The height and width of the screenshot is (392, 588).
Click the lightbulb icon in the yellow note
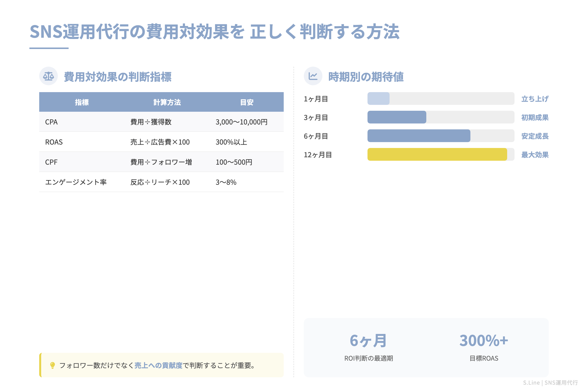pos(52,366)
